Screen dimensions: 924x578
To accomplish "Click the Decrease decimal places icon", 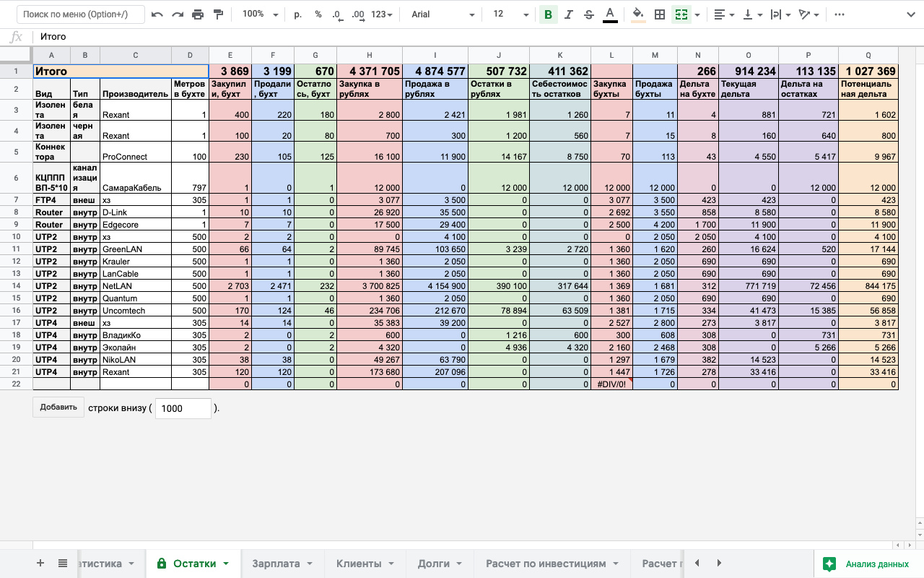I will click(337, 14).
